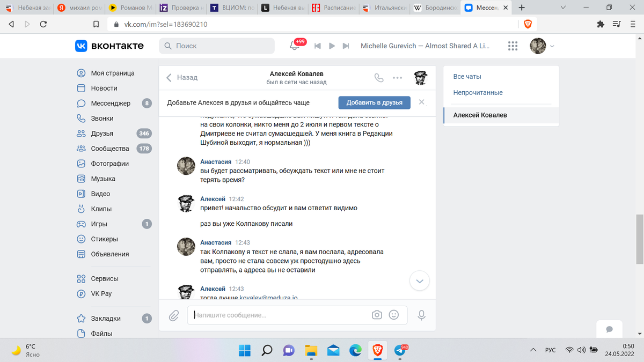644x362 pixels.
Task: Skip to the next music track
Action: pyautogui.click(x=346, y=46)
